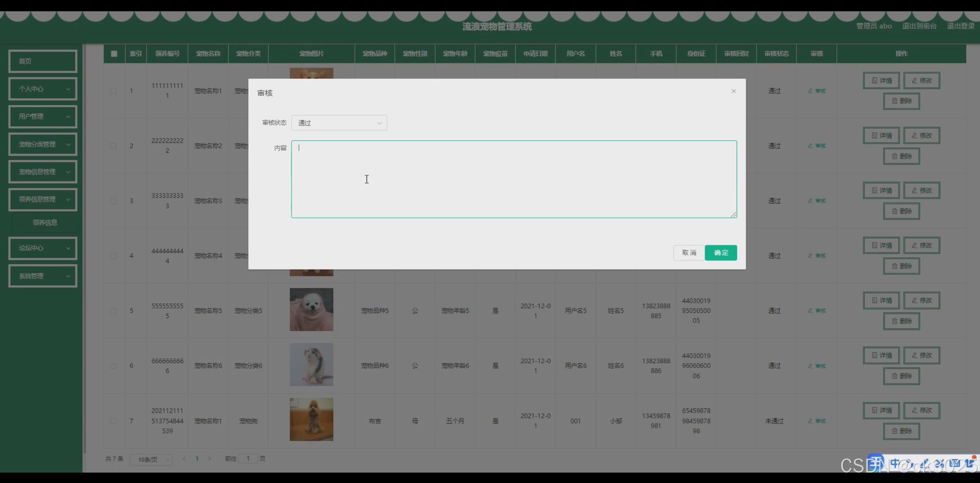Click 删除 trash button for row 7

click(901, 431)
